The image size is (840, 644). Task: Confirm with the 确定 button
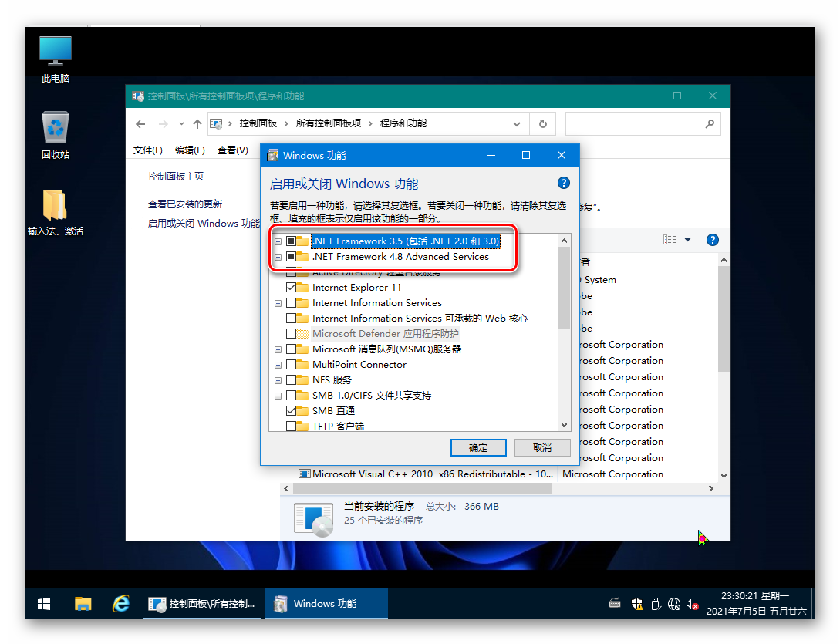478,448
